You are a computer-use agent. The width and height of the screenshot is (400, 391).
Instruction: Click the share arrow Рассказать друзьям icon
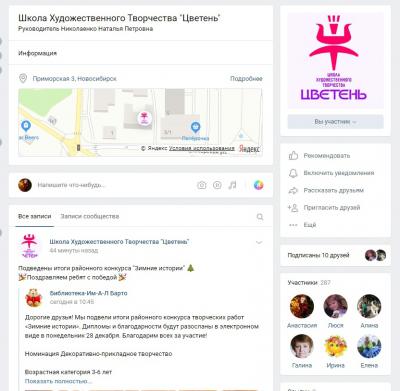point(293,190)
